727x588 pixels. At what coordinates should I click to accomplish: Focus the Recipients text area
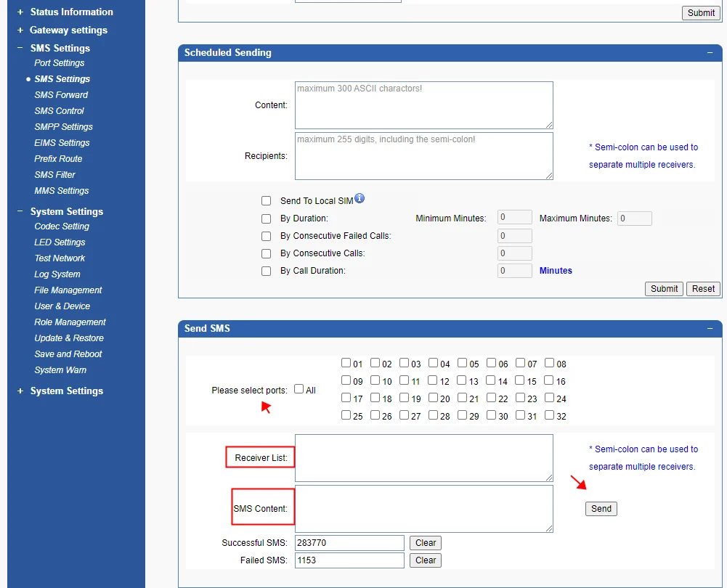(423, 156)
